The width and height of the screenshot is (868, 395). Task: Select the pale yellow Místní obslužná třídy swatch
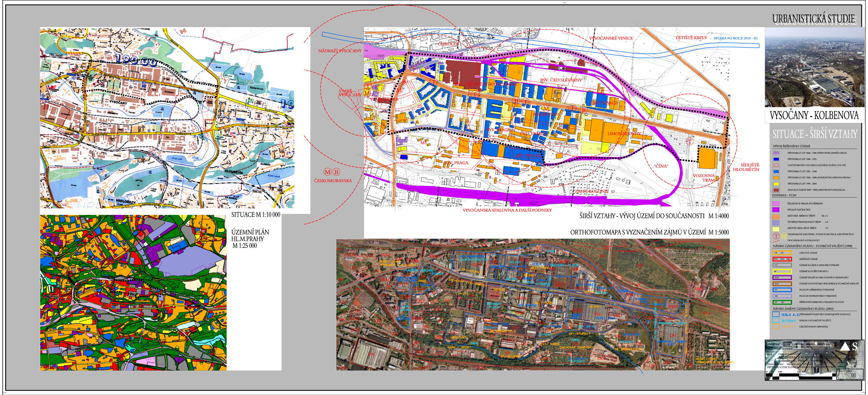click(776, 228)
